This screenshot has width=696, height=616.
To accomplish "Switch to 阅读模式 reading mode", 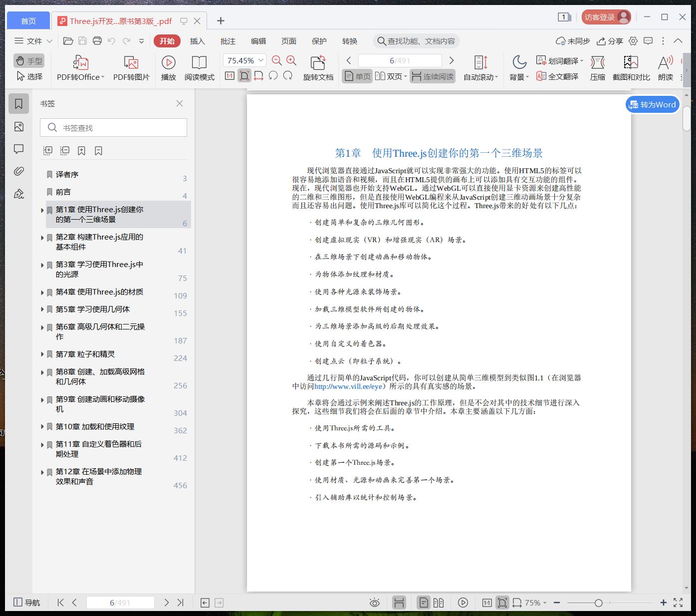I will [x=200, y=68].
